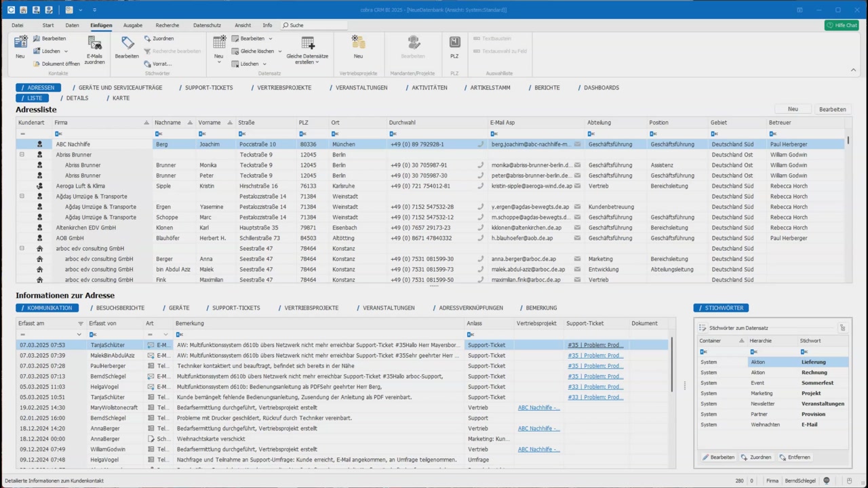868x488 pixels.
Task: Click the hierarchy tree icon in Stichwörter panel
Action: pyautogui.click(x=842, y=328)
